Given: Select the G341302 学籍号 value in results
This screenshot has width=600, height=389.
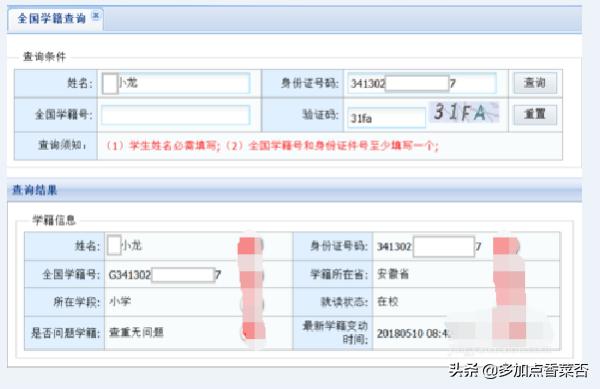Looking at the screenshot, I should click(165, 275).
